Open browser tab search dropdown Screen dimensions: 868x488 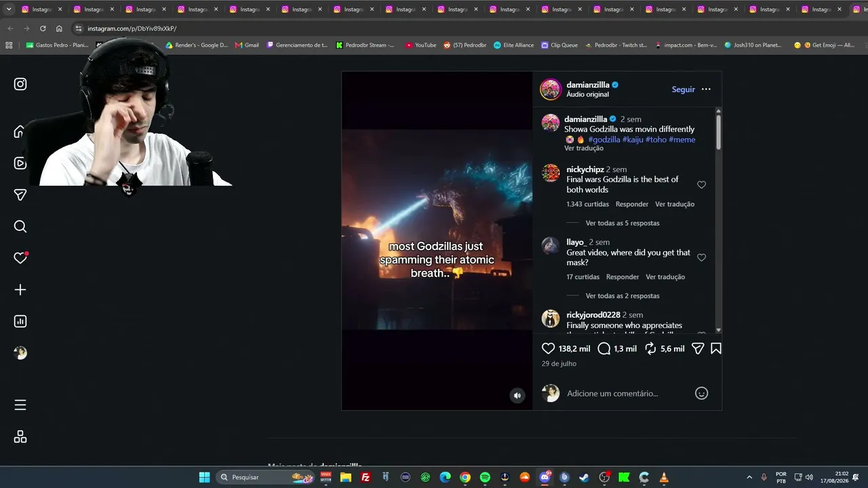point(9,9)
